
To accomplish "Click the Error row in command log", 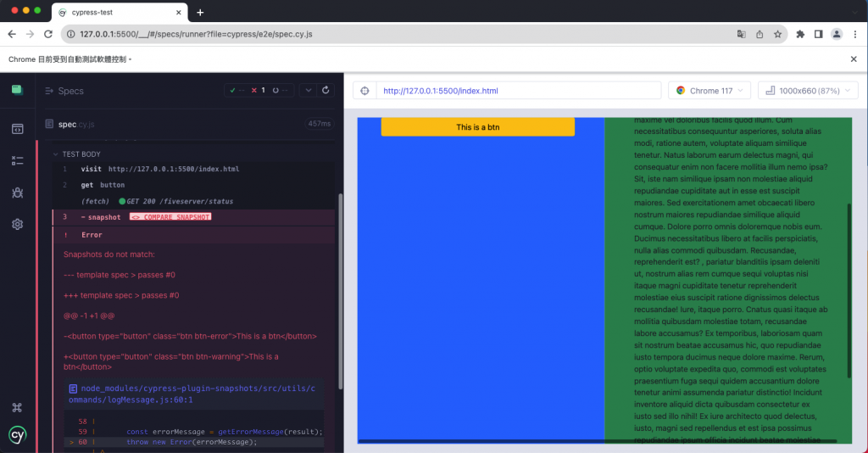I will 194,235.
